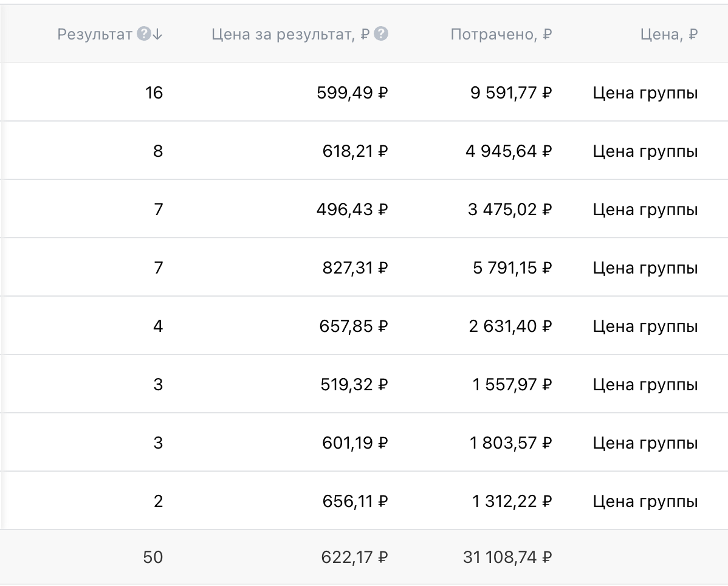This screenshot has height=586, width=728.
Task: Click the help icon next to Результат
Action: coord(143,34)
